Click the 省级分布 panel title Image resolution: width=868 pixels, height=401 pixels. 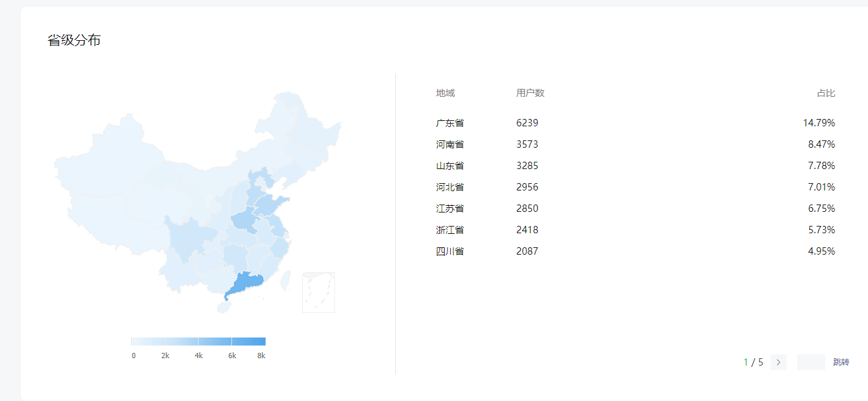coord(74,40)
